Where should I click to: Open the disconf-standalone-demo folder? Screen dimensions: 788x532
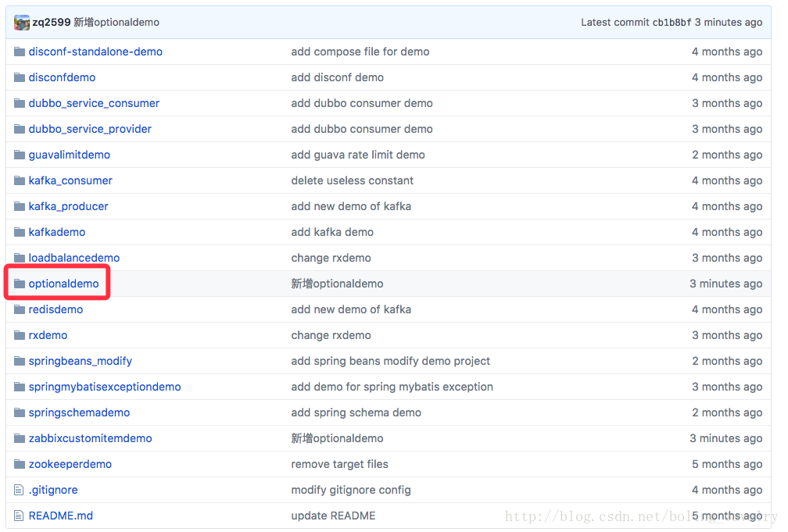tap(95, 52)
